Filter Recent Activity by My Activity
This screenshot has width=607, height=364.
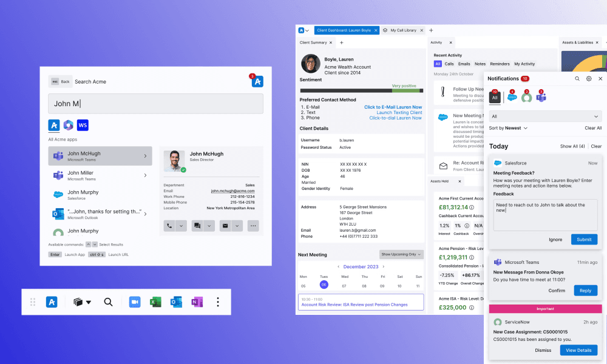click(524, 64)
